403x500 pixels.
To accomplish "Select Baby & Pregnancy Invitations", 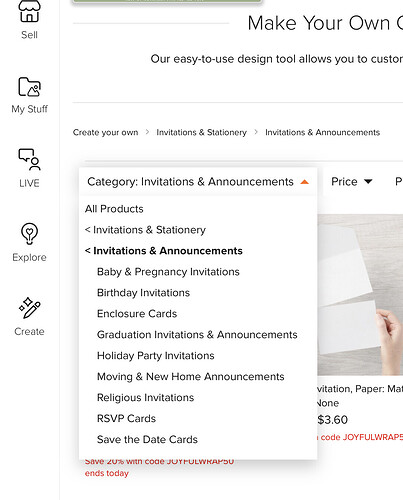I will coord(168,272).
